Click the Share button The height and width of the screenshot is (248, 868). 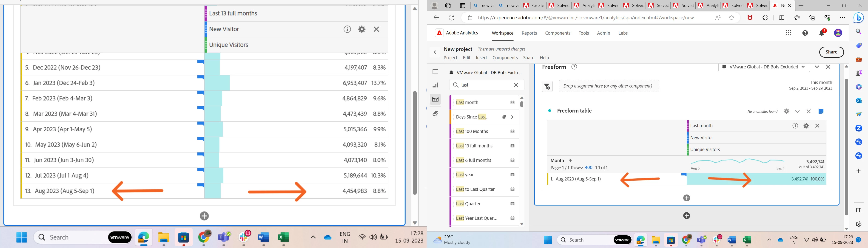[x=831, y=52]
